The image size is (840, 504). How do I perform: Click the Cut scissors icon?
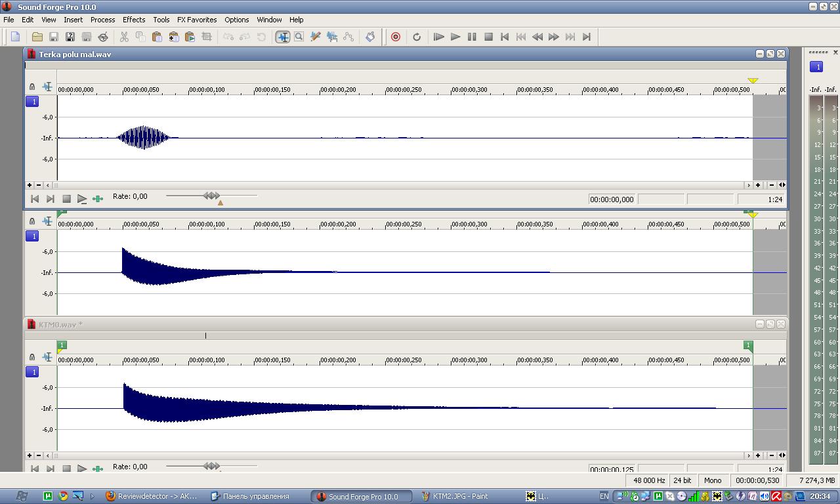point(124,37)
